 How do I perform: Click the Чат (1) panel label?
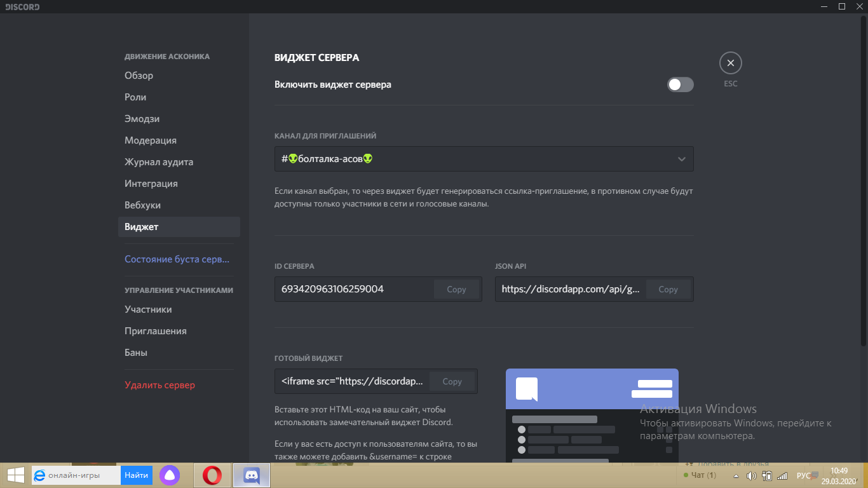point(703,475)
